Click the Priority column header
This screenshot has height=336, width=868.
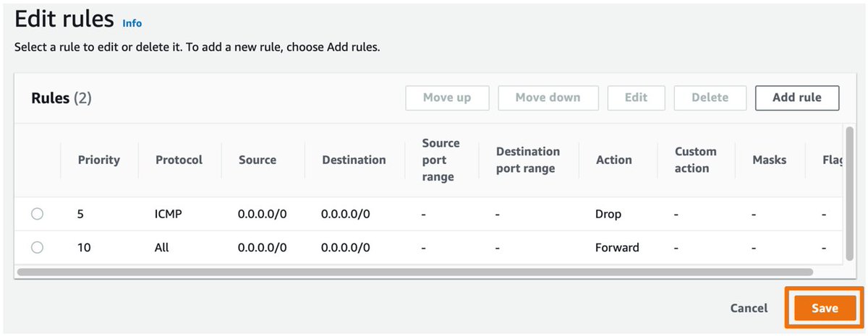99,160
